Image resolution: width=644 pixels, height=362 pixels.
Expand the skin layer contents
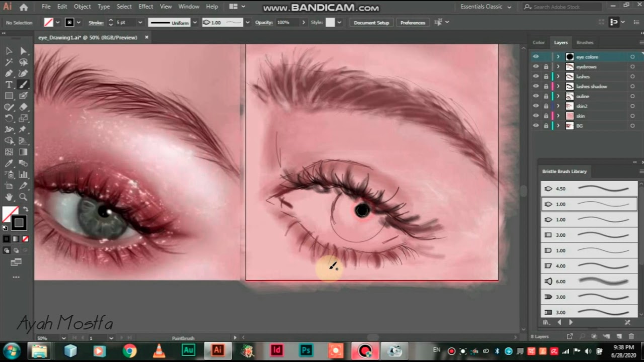click(x=558, y=116)
